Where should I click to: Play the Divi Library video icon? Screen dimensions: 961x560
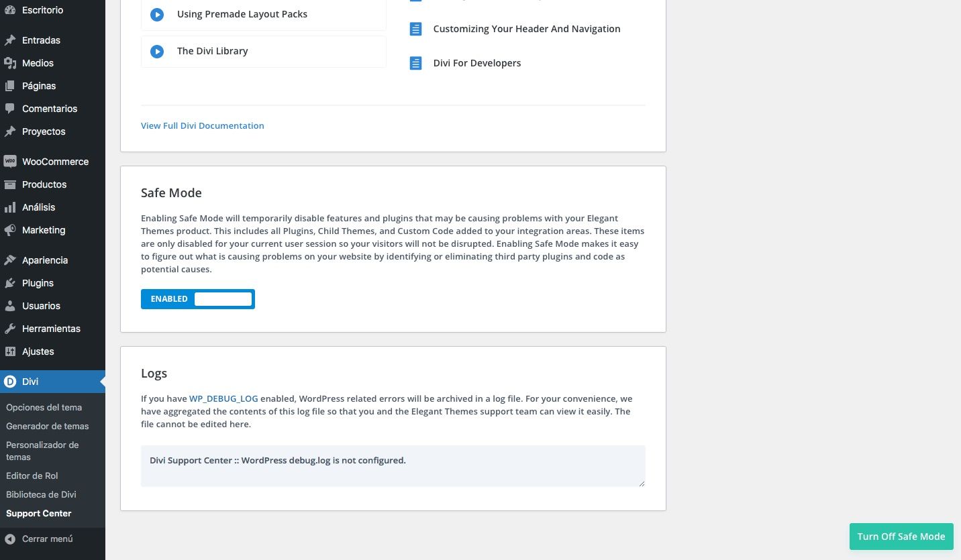click(x=157, y=51)
